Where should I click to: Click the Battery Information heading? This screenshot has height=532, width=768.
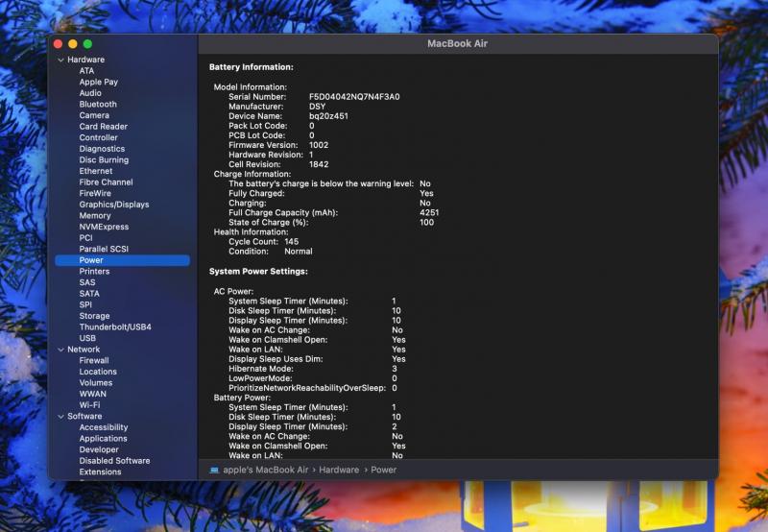tap(252, 67)
